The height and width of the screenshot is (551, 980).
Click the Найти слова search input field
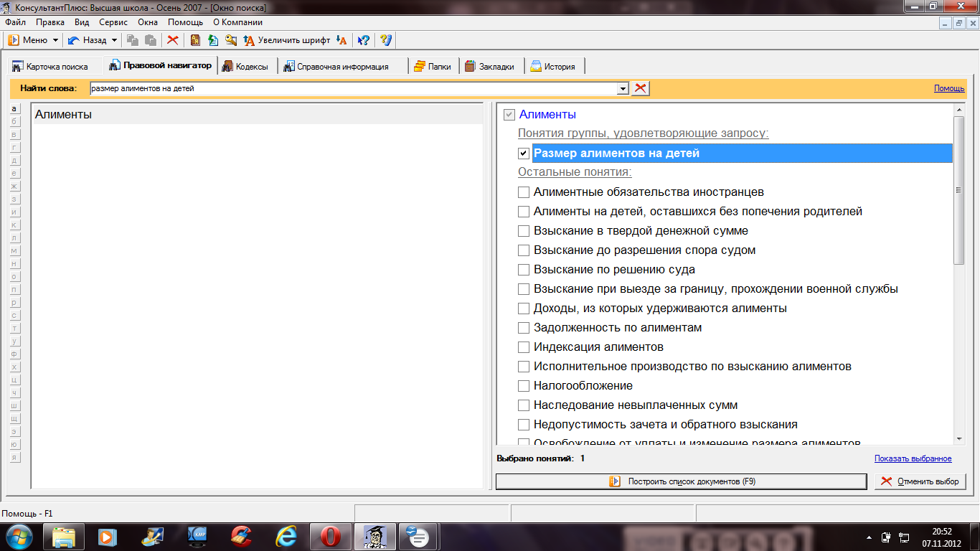[x=353, y=88]
